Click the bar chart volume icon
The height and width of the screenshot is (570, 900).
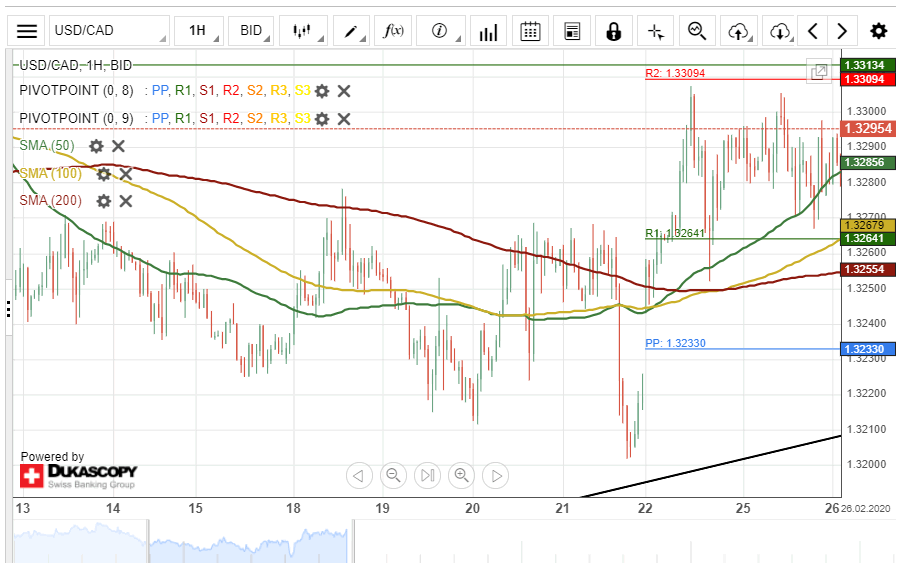coord(488,31)
